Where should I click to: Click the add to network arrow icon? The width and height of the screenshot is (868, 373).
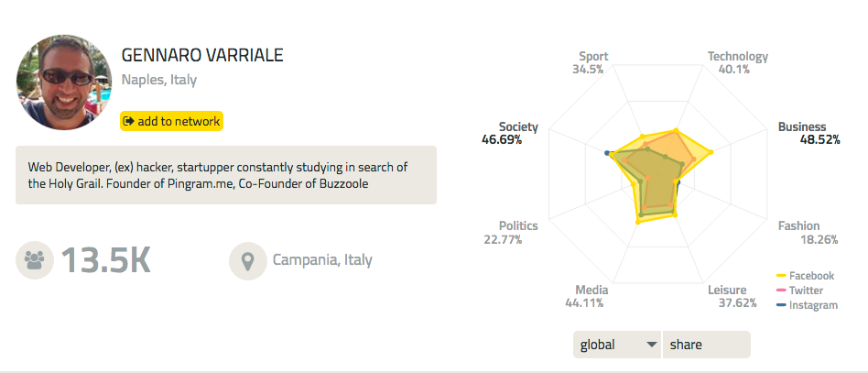[129, 121]
